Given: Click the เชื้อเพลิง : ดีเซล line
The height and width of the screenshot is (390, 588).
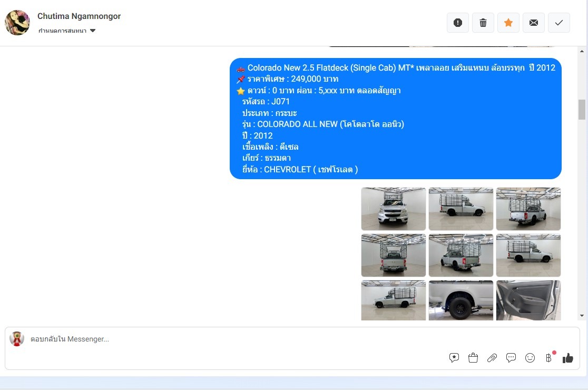Looking at the screenshot, I should (270, 147).
